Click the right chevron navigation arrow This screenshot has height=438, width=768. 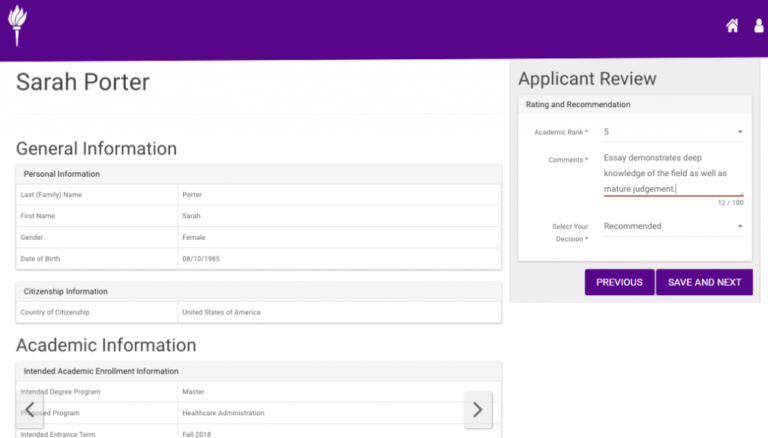tap(477, 409)
